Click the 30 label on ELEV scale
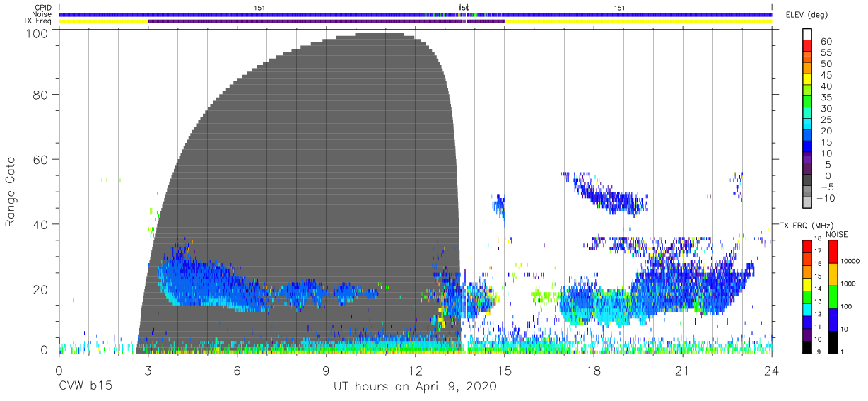This screenshot has width=868, height=401. [x=826, y=109]
